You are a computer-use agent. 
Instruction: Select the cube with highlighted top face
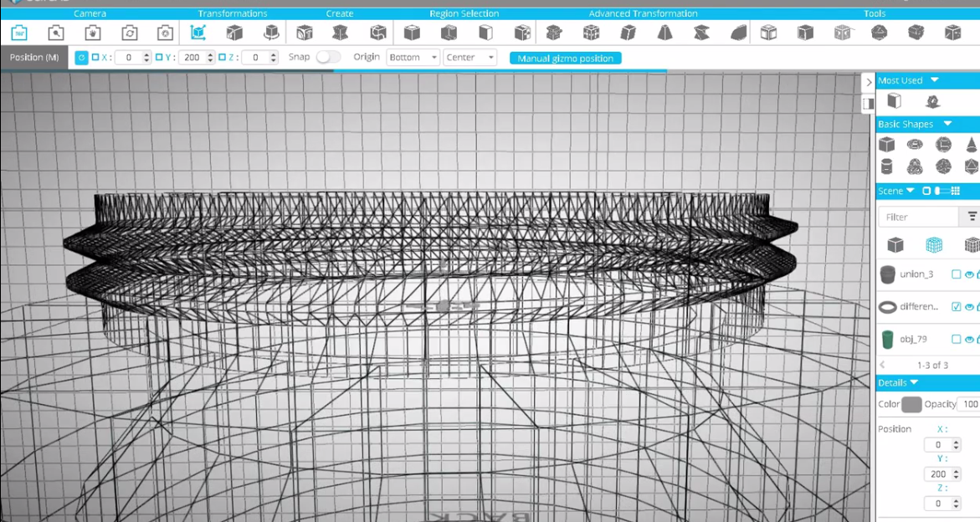point(412,33)
